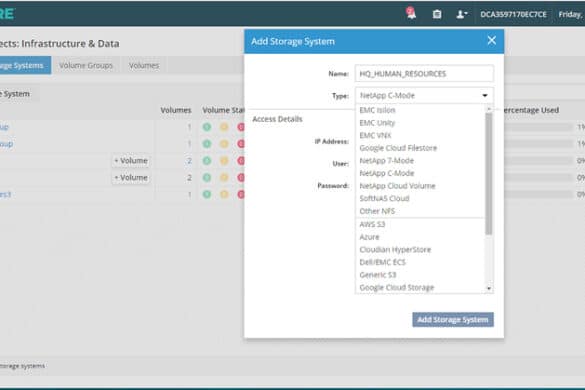
Task: Select EMC Isilon from type list
Action: [377, 110]
